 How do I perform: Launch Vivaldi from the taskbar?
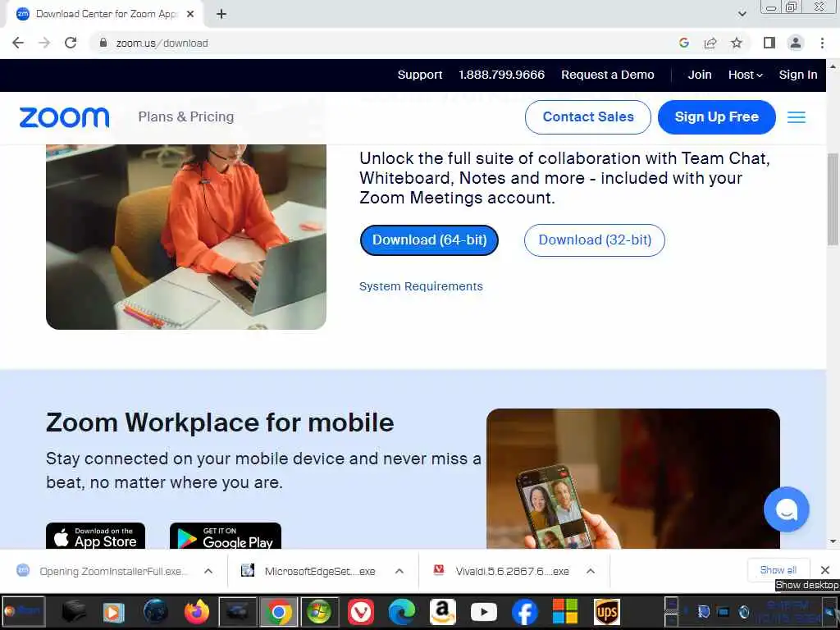pos(361,612)
